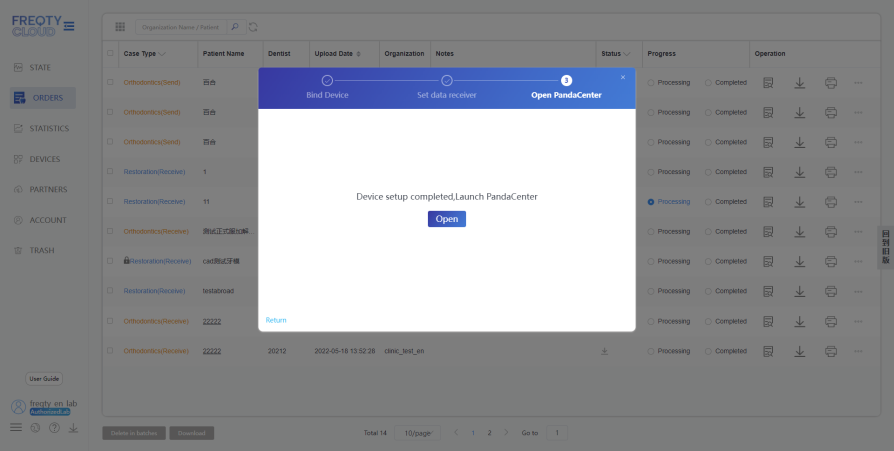Go to Set data receiver step

point(446,87)
